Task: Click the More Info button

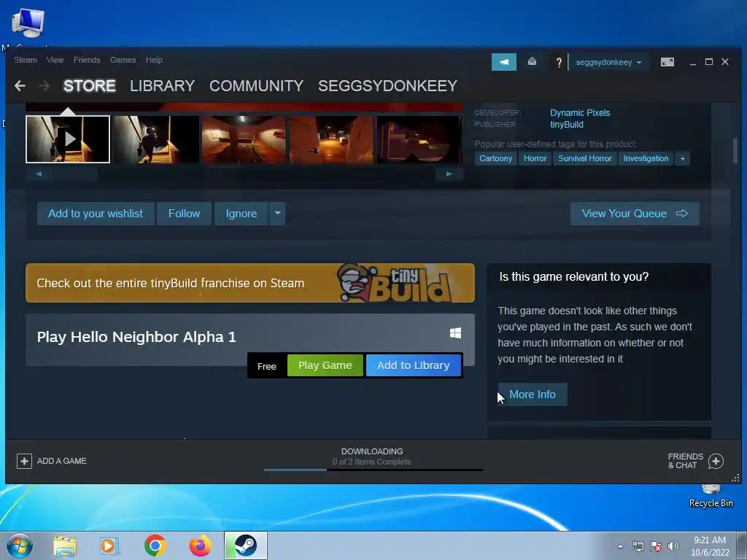Action: tap(533, 394)
